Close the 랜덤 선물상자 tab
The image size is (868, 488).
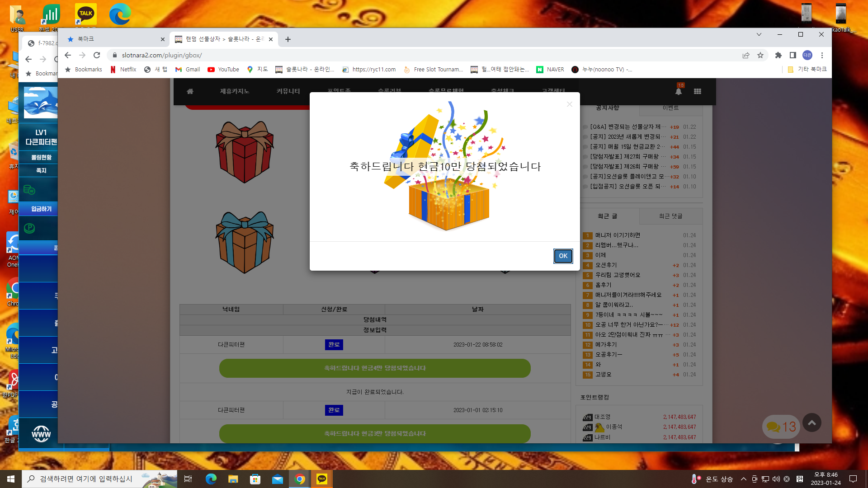tap(271, 39)
